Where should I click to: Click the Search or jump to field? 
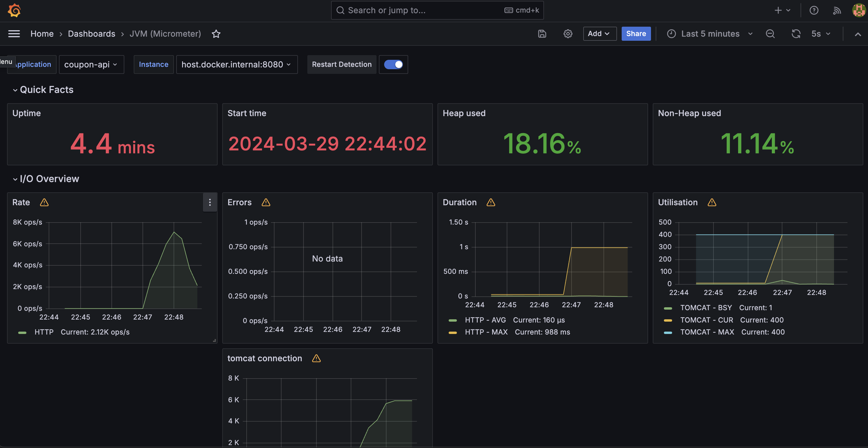pos(421,10)
